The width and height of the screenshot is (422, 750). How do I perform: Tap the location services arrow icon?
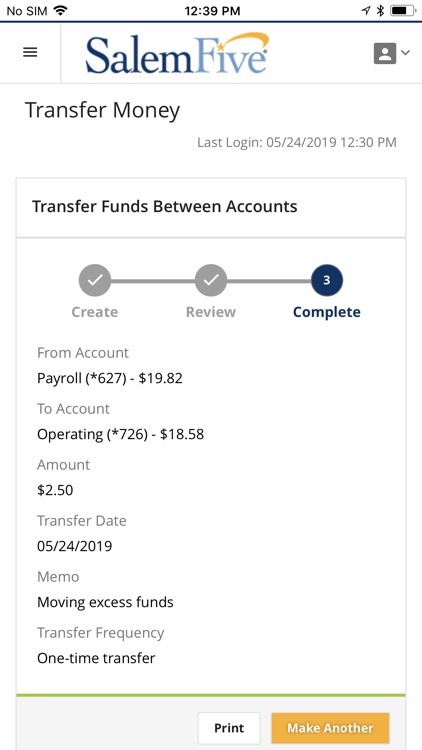tap(366, 11)
